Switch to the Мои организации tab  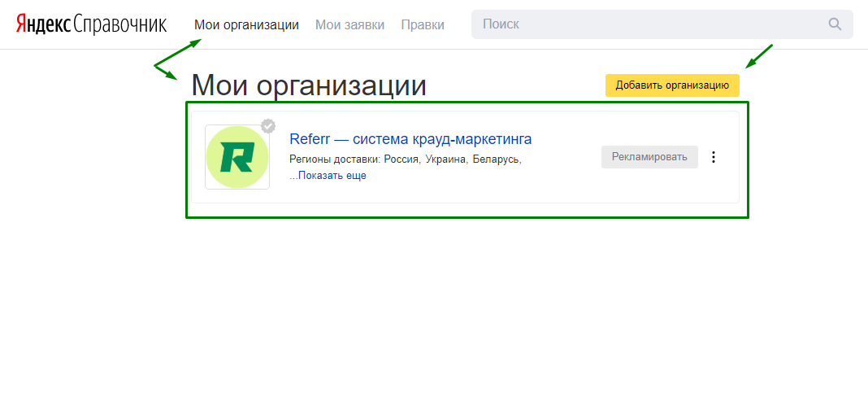pos(246,24)
